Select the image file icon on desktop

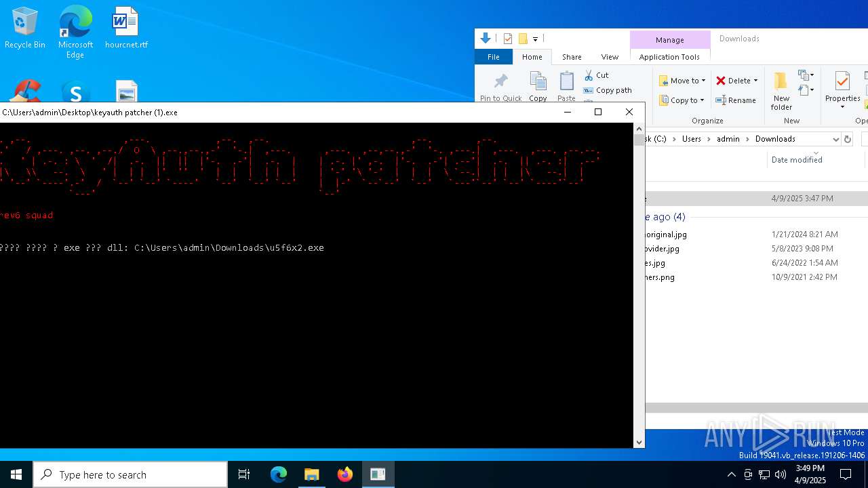[127, 92]
